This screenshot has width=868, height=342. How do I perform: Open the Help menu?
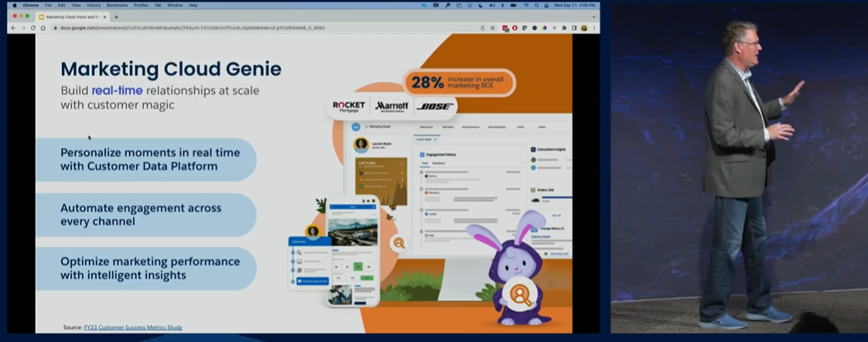[193, 5]
